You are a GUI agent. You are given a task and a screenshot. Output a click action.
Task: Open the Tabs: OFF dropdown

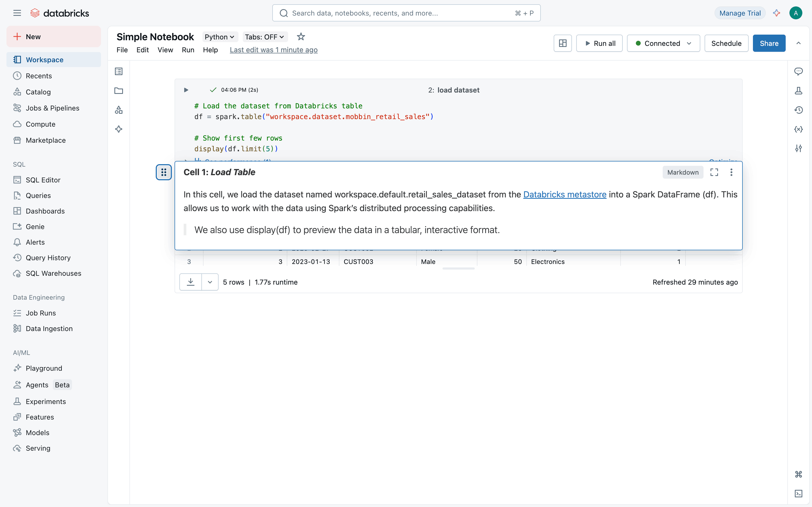coord(264,37)
